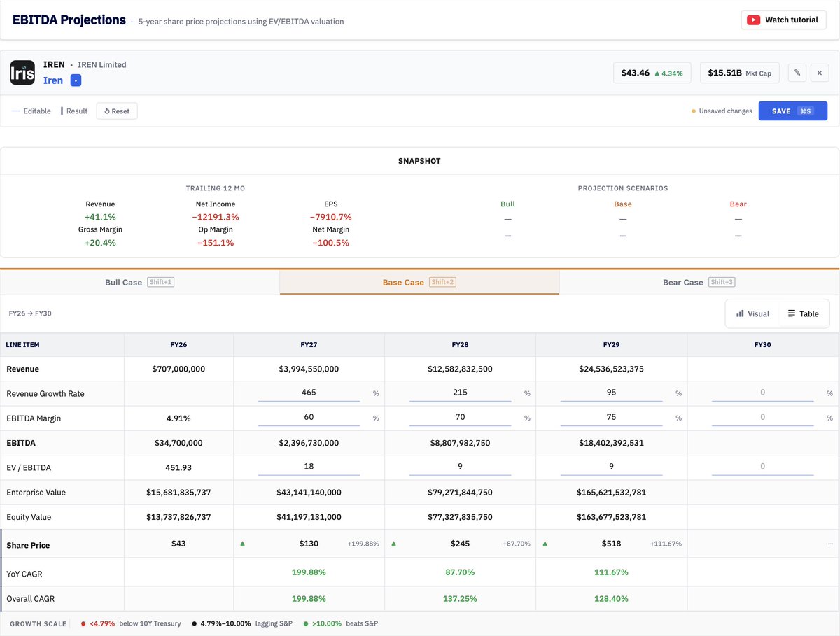Click FY29 Share Price $518
This screenshot has height=636, width=840.
click(612, 544)
